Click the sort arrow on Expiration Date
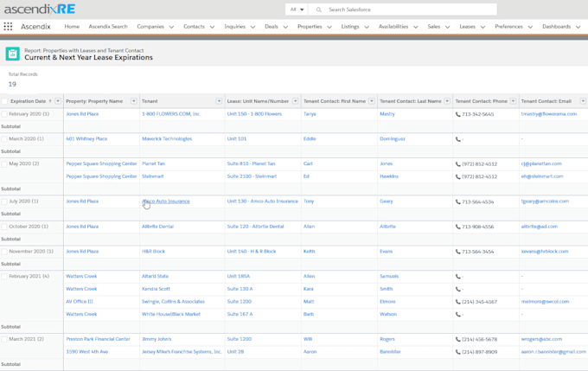The width and height of the screenshot is (588, 371). coord(50,101)
